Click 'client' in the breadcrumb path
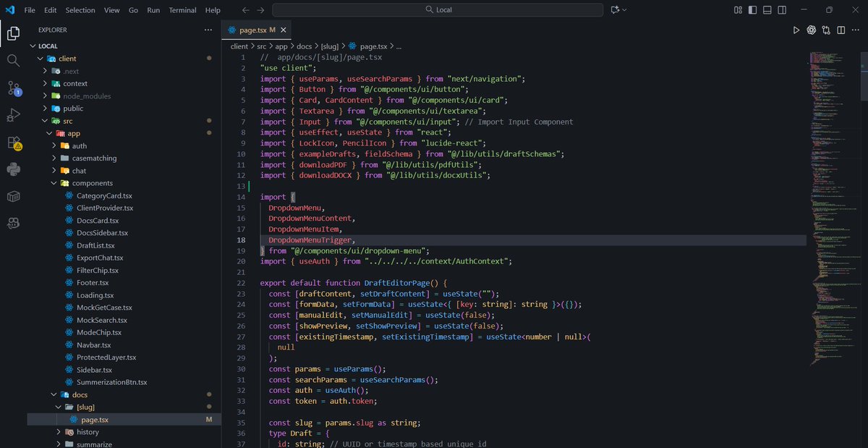 click(239, 46)
